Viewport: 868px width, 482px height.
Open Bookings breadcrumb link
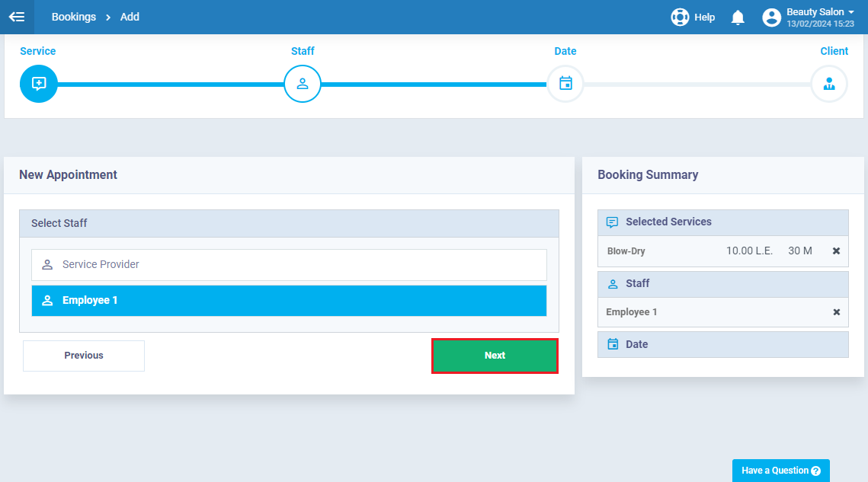[x=74, y=17]
